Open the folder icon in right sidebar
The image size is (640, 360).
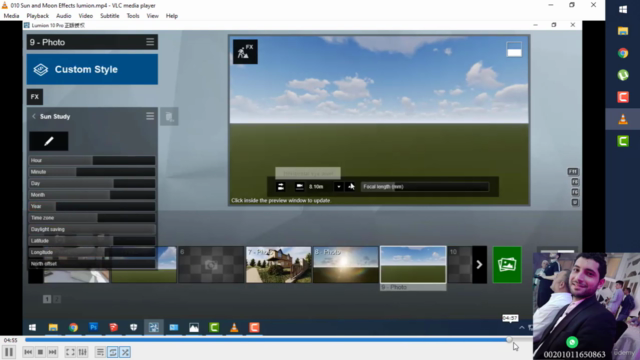tap(623, 31)
